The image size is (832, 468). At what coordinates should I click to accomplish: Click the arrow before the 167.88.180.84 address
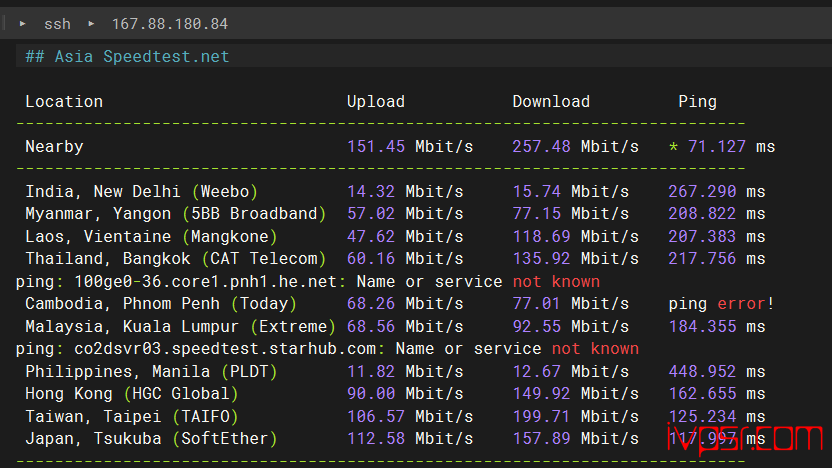click(x=90, y=23)
